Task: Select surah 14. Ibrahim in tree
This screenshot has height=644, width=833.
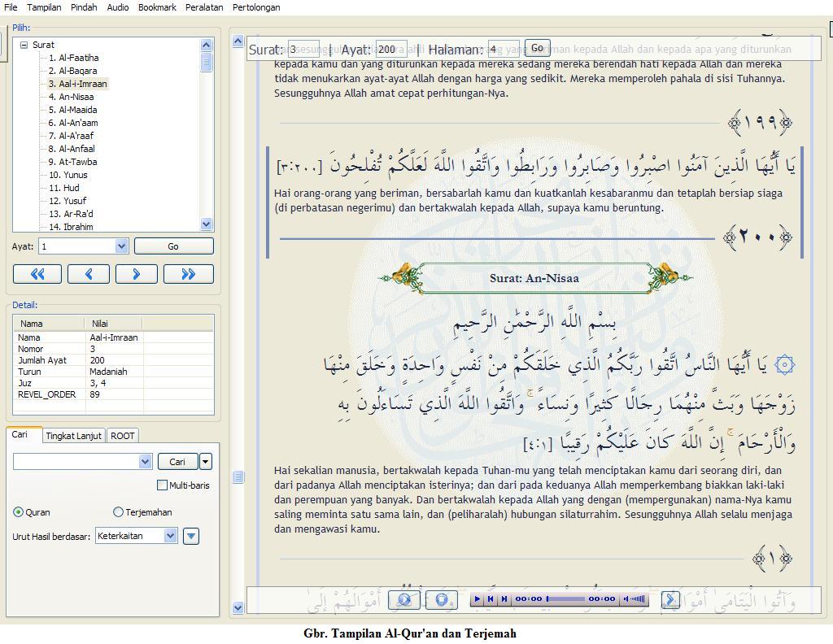Action: coord(72,227)
